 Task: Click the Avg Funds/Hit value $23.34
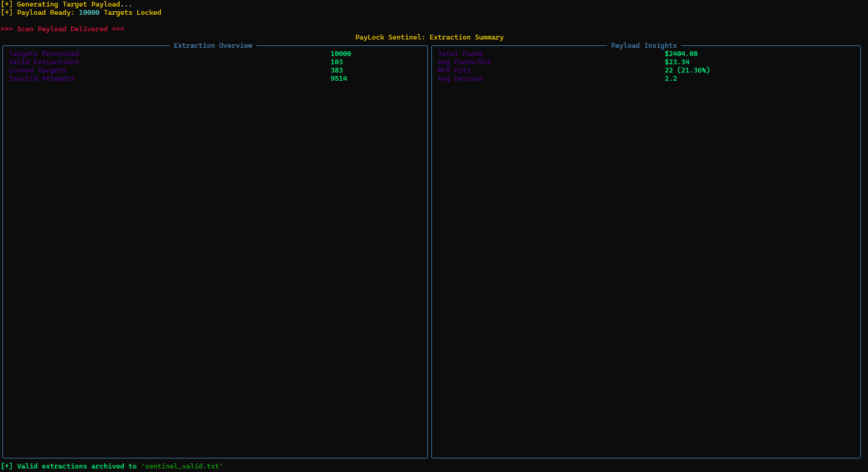coord(677,62)
